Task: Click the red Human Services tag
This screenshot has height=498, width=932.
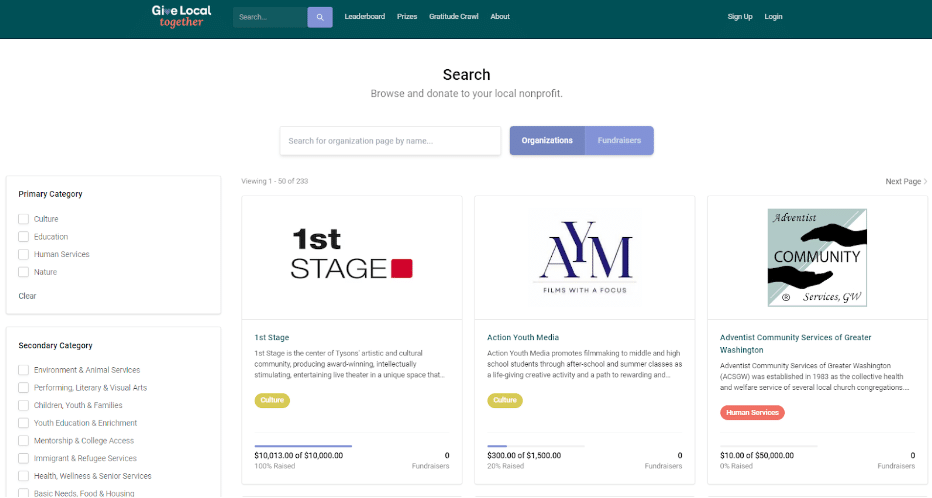Action: [752, 413]
